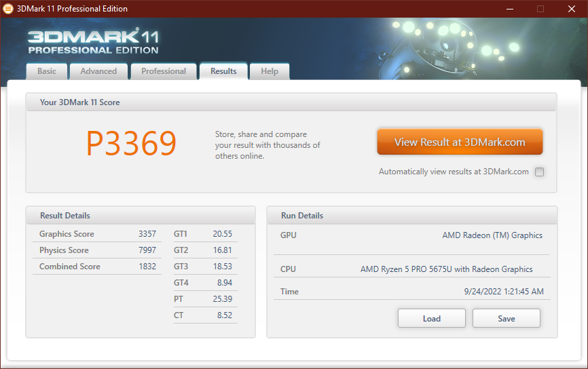Open the Basic tab
This screenshot has width=588, height=369.
(x=46, y=71)
